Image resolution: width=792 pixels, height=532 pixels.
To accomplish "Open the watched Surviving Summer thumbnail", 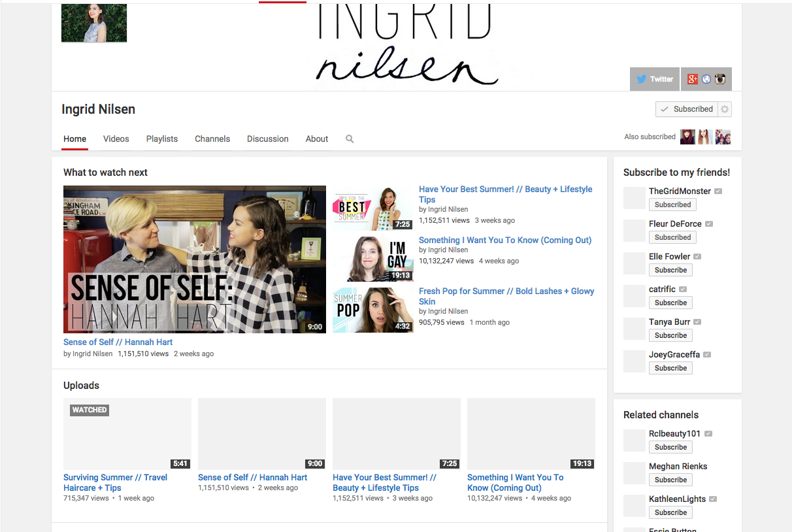I will (127, 434).
